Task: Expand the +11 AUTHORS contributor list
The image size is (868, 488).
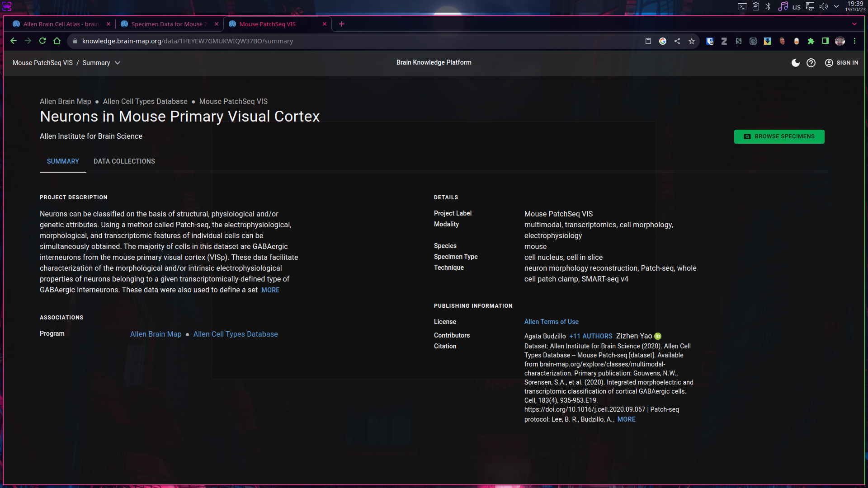Action: click(x=590, y=336)
